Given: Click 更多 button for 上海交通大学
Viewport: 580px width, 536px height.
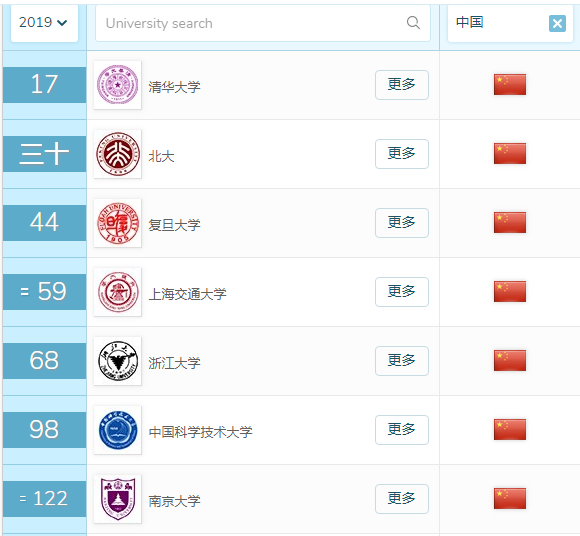Looking at the screenshot, I should point(402,292).
